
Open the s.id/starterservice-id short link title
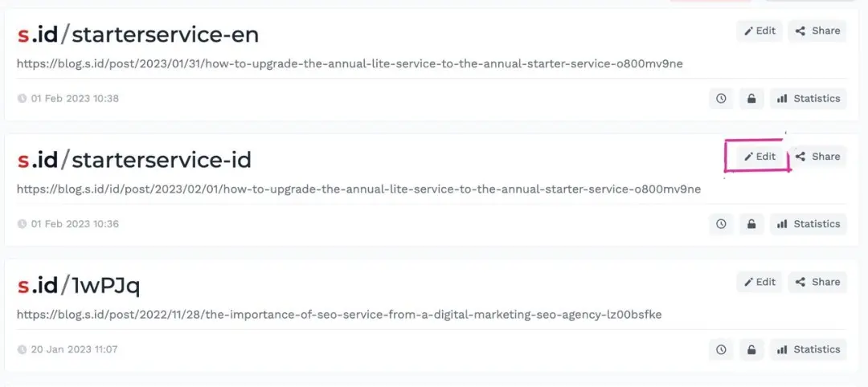[134, 160]
